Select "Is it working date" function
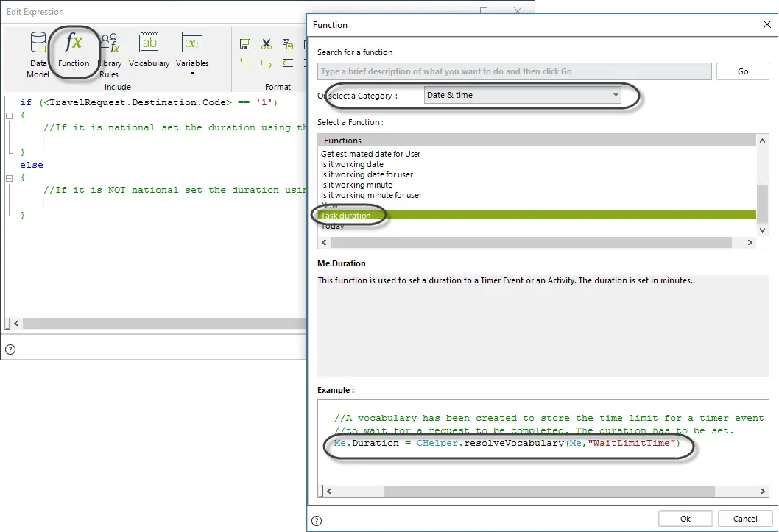This screenshot has width=779, height=532. (352, 164)
